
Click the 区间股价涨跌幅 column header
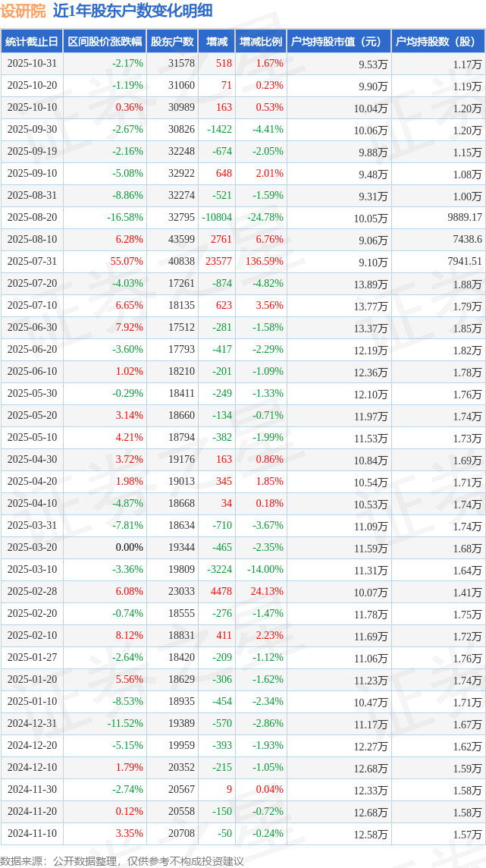[x=105, y=42]
